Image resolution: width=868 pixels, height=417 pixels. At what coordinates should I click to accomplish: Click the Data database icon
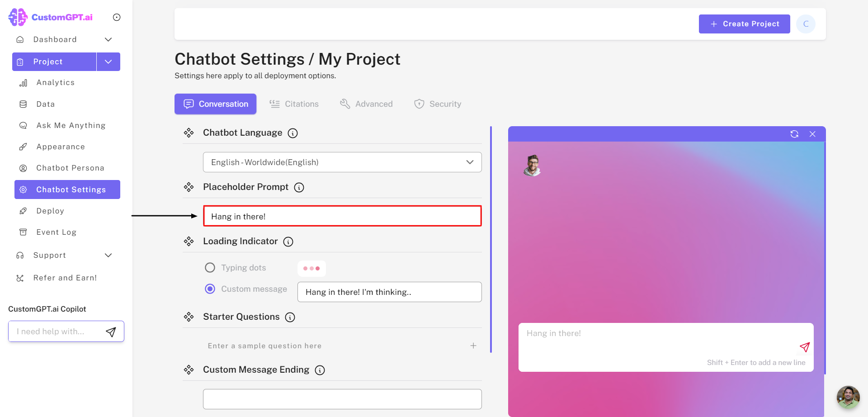(23, 104)
